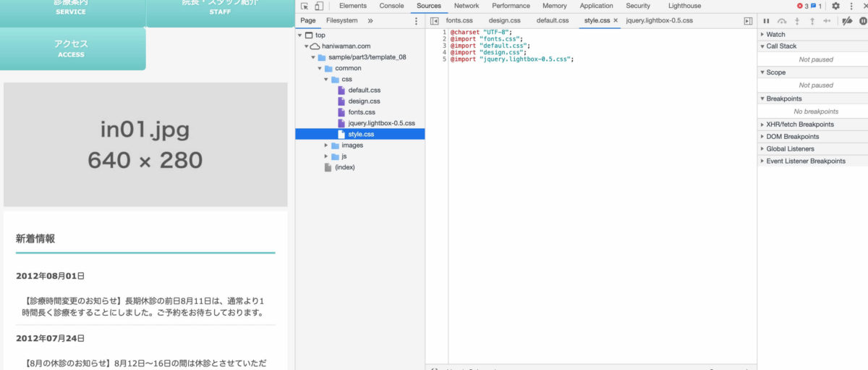
Task: Toggle the device toolbar icon
Action: pyautogui.click(x=318, y=6)
